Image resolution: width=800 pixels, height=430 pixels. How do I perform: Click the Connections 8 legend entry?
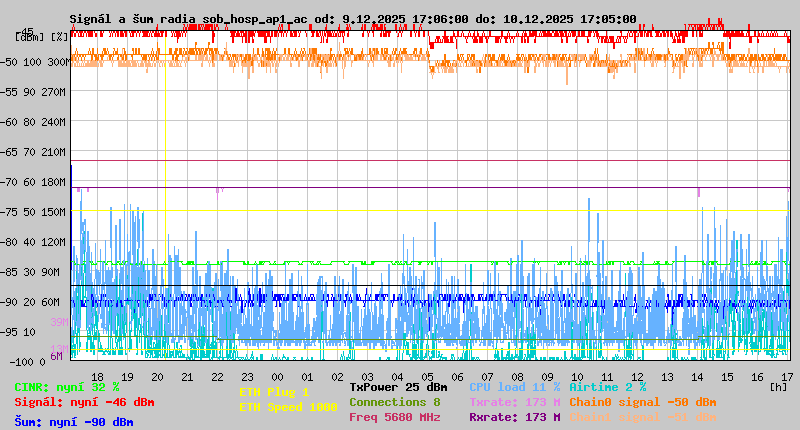point(394,402)
